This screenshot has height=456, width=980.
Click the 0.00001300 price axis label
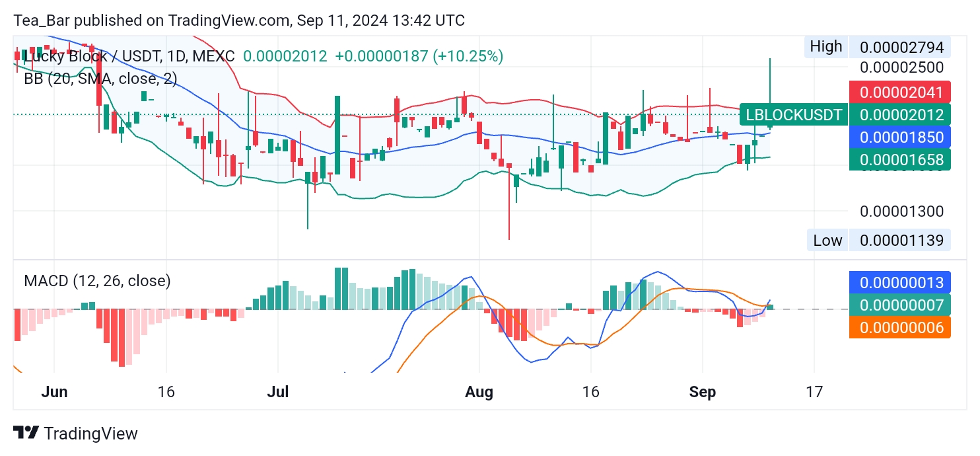click(901, 211)
